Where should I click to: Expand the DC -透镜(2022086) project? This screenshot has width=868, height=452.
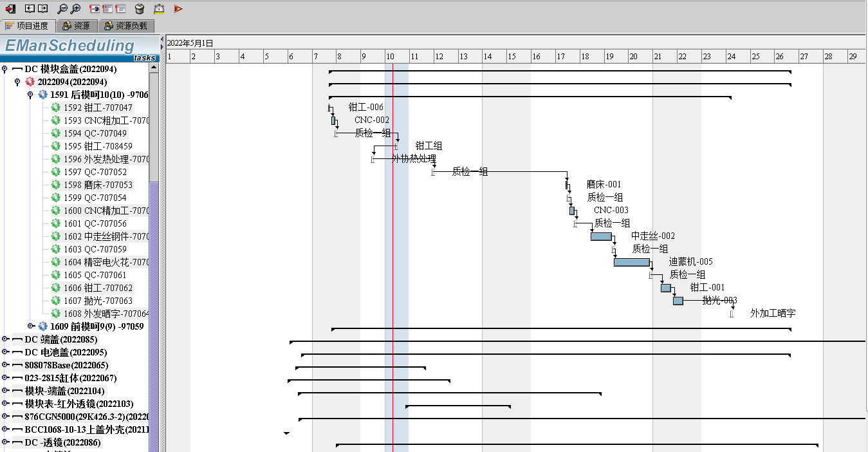pos(5,442)
